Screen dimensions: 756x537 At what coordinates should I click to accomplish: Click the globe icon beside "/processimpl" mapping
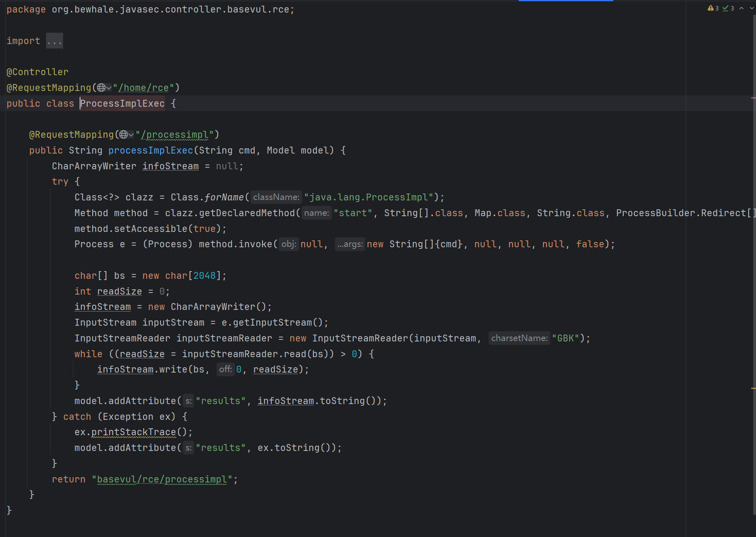tap(124, 135)
